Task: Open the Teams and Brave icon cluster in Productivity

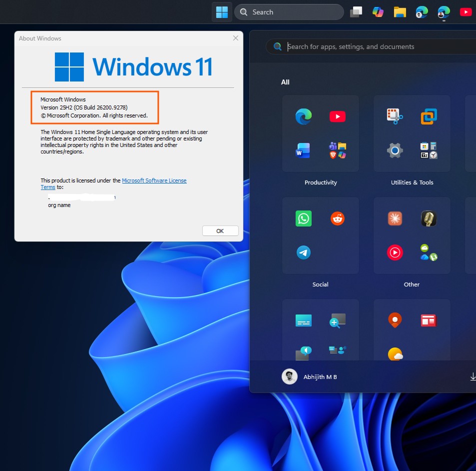Action: pyautogui.click(x=338, y=150)
